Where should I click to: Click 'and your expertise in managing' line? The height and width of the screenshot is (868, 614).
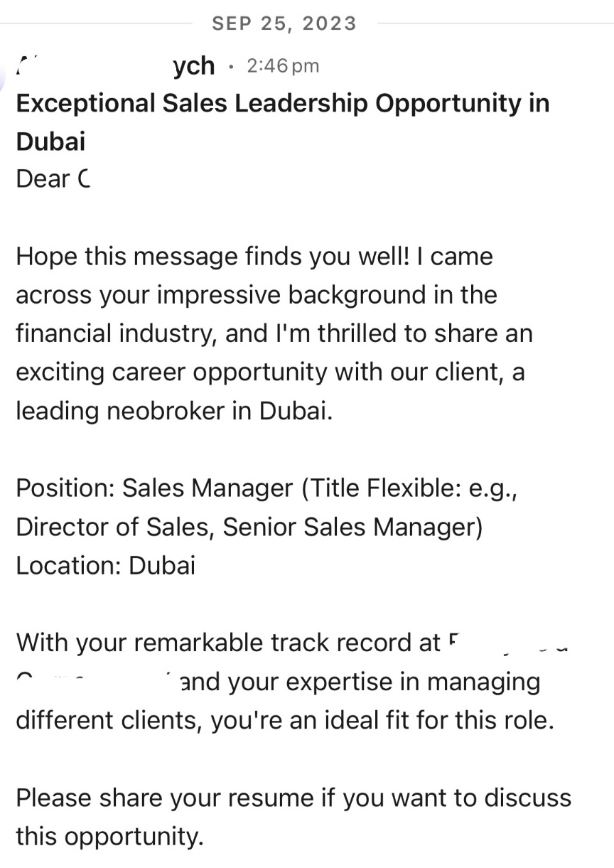click(360, 682)
